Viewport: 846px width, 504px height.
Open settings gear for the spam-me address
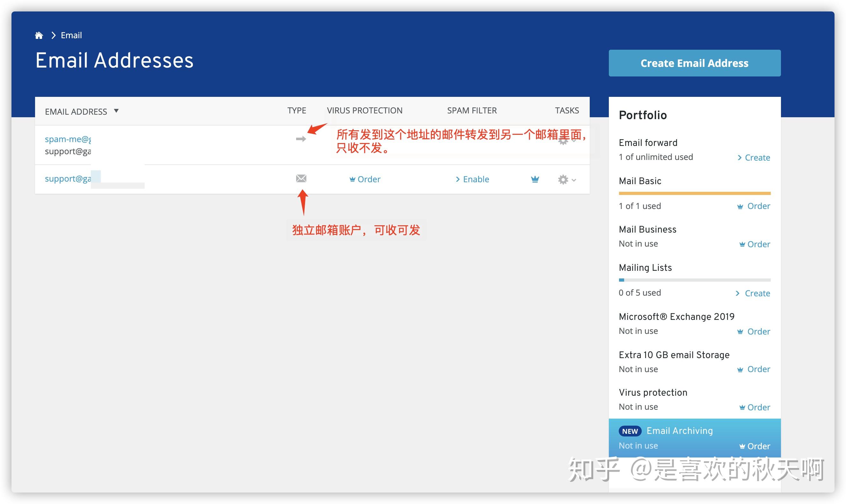pyautogui.click(x=563, y=141)
